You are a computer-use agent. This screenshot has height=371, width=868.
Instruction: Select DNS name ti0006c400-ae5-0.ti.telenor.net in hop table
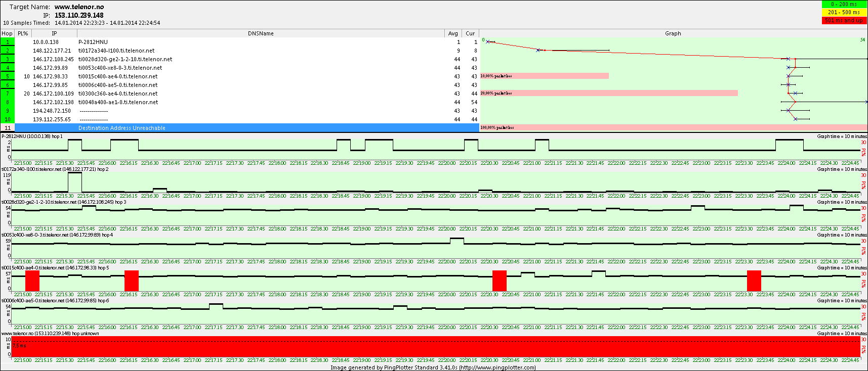[x=117, y=85]
